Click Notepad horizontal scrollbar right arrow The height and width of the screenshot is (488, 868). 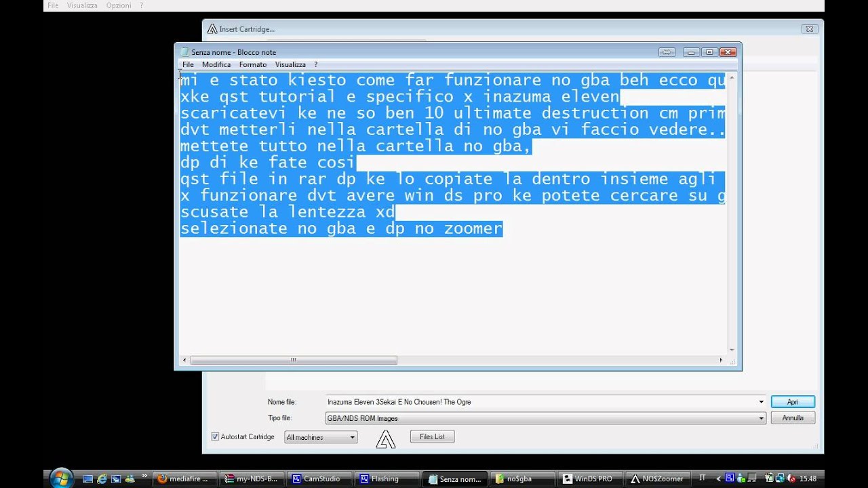tap(721, 360)
